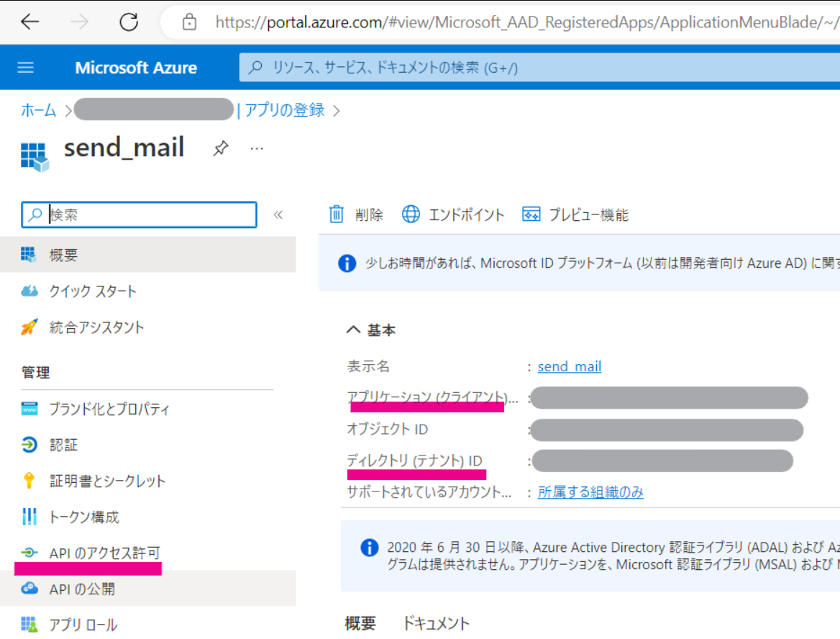Click the Microsoft Azure logo text
This screenshot has width=840, height=639.
[136, 68]
